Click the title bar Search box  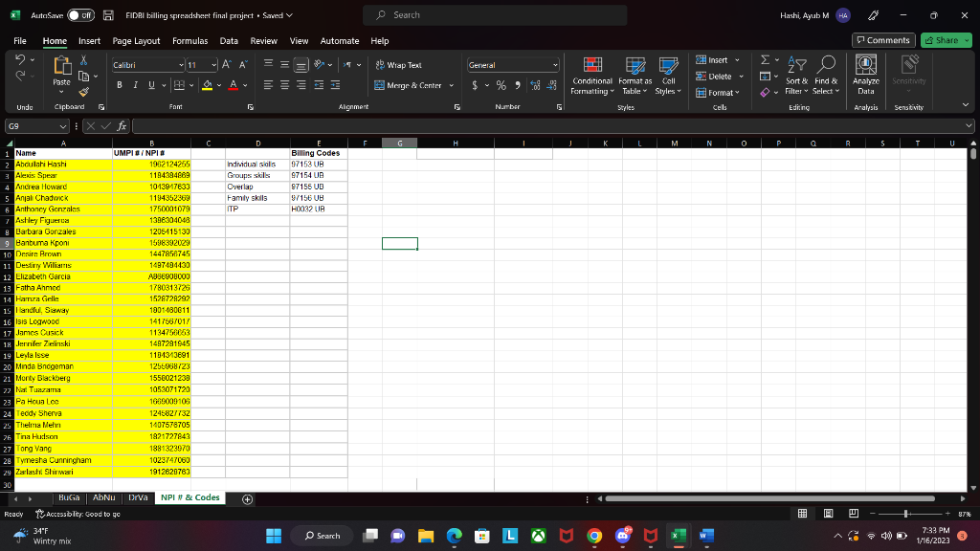tap(495, 15)
